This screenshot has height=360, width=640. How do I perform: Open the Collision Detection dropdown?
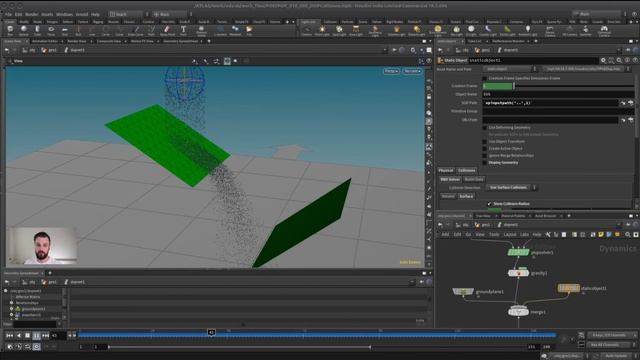tap(511, 188)
